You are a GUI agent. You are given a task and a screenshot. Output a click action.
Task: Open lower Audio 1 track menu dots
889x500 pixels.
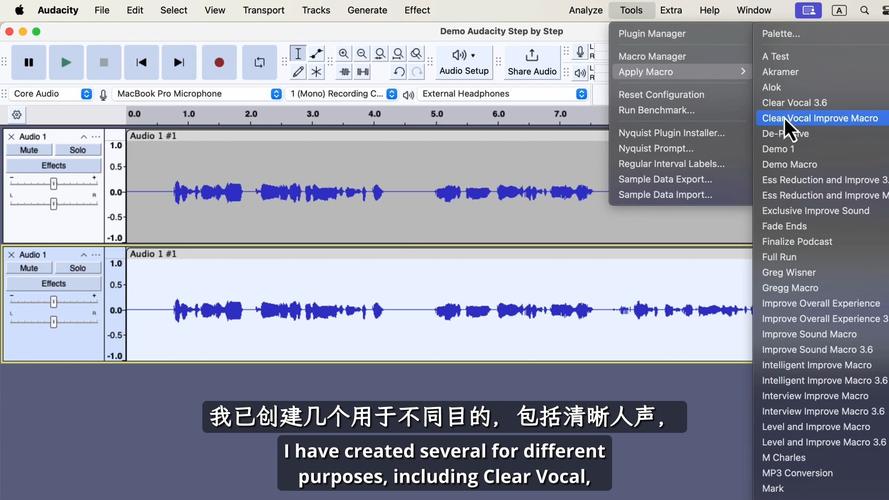coord(96,255)
